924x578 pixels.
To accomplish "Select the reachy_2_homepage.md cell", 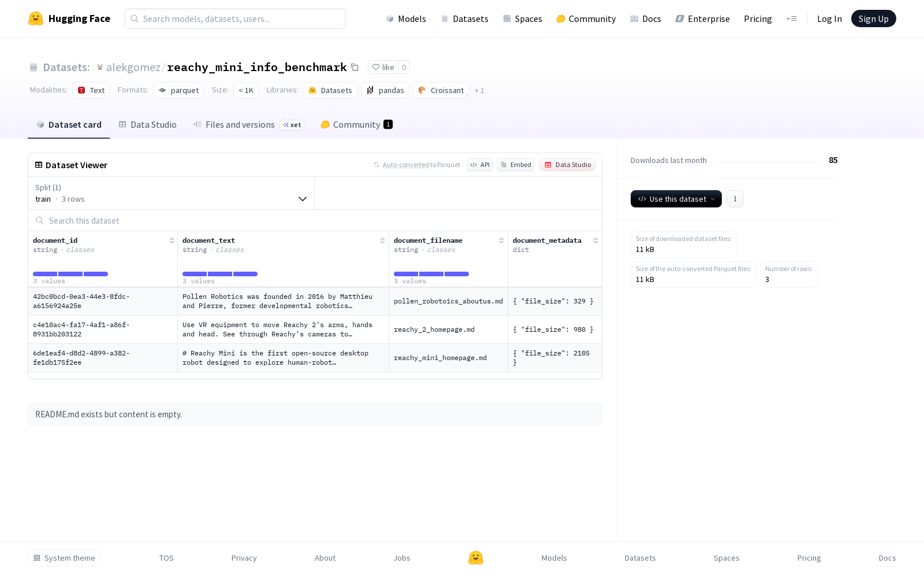I will coord(448,329).
